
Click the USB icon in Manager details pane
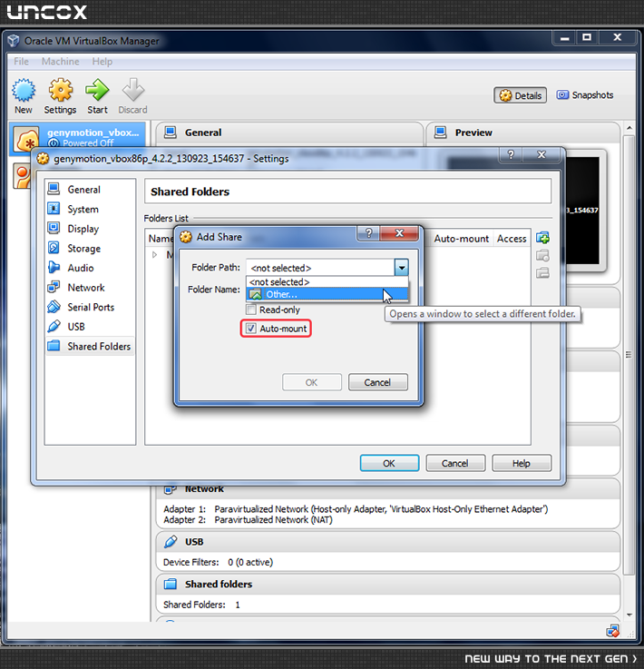tap(171, 542)
